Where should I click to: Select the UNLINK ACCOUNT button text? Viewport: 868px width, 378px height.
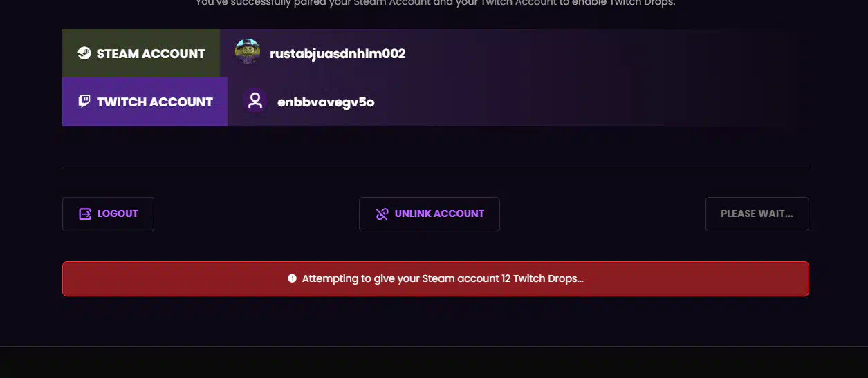(439, 214)
